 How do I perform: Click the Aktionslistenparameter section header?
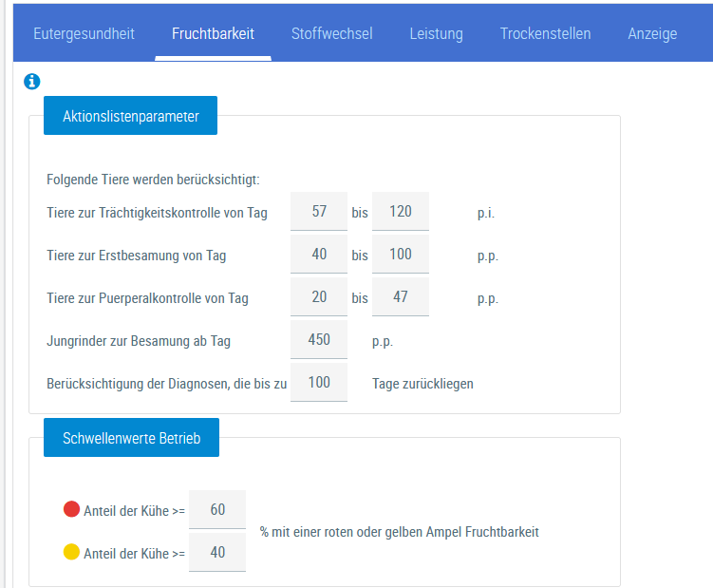tap(131, 117)
